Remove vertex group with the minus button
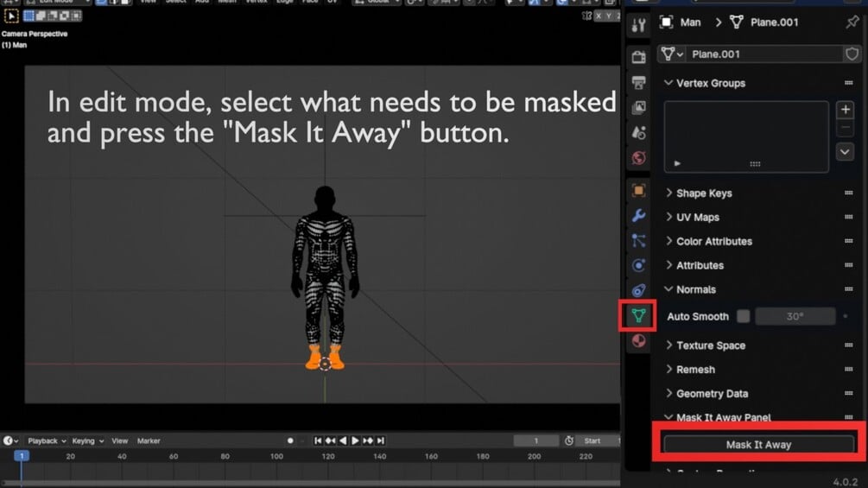Screen dimensions: 868x488 pos(845,128)
